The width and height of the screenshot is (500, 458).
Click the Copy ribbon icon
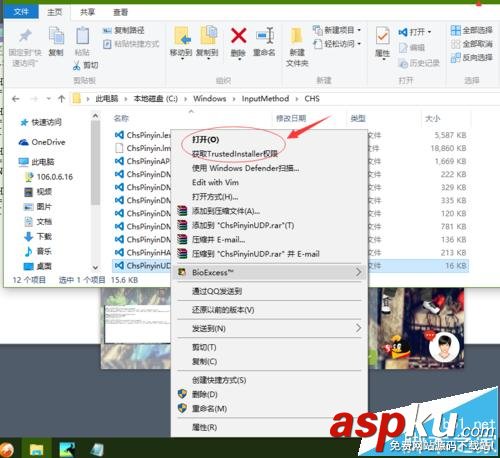[56, 36]
